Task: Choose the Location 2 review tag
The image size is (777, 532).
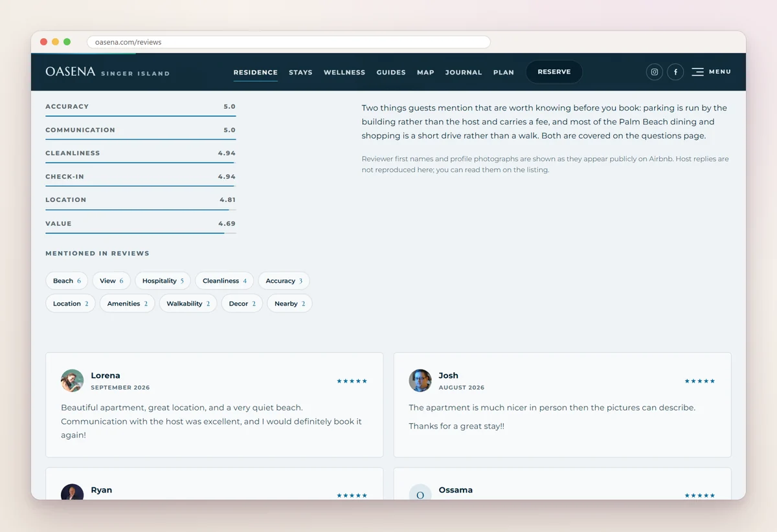Action: pyautogui.click(x=71, y=304)
